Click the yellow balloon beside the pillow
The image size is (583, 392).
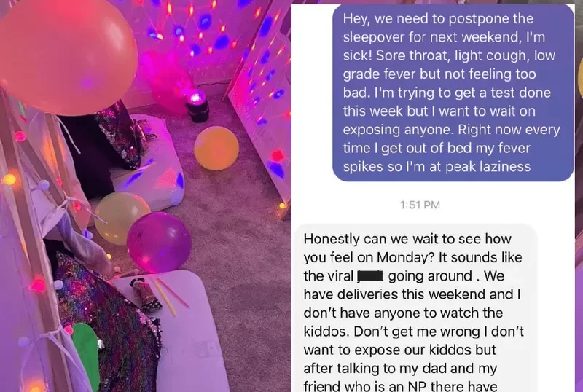[121, 217]
